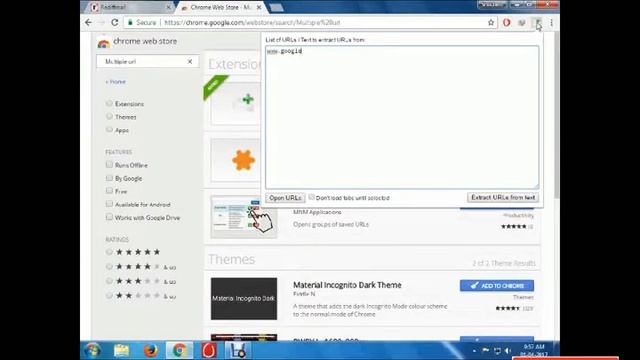Add Material Incognito Dark Theme to Chrome
640x360 pixels.
coord(497,286)
